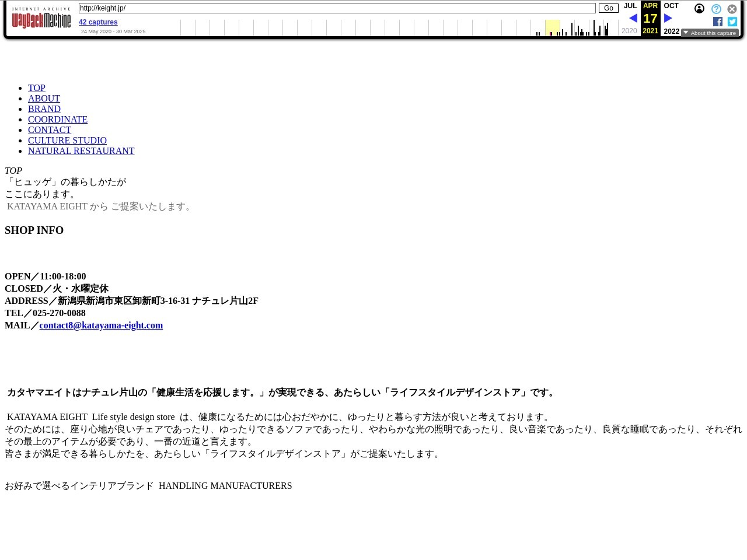Click the URL input field
The height and width of the screenshot is (560, 747).
click(x=337, y=8)
